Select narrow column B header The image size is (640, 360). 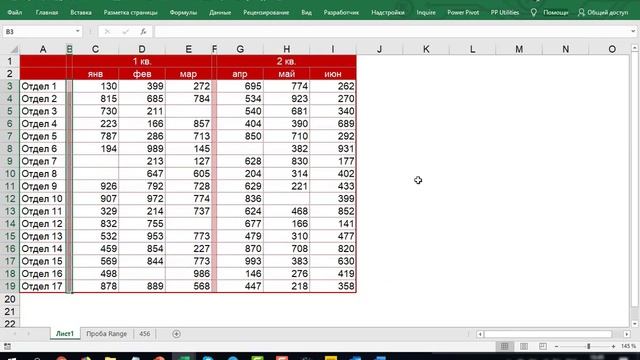pos(69,49)
